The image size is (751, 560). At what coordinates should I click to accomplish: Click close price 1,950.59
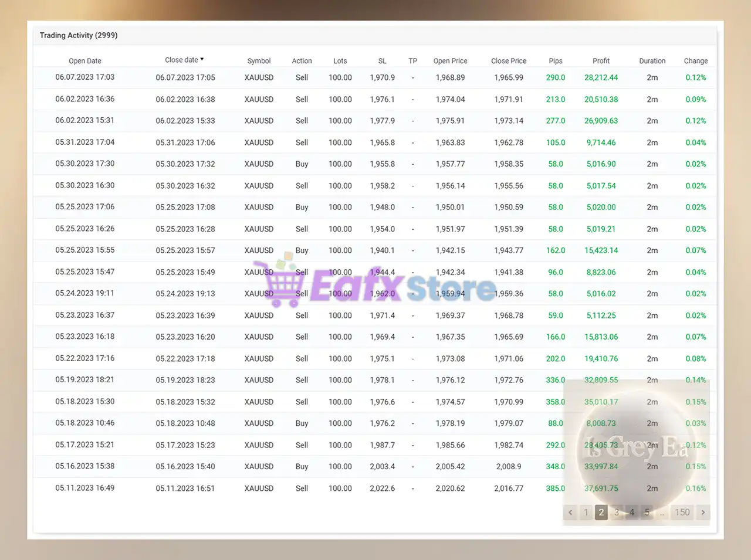(x=509, y=207)
